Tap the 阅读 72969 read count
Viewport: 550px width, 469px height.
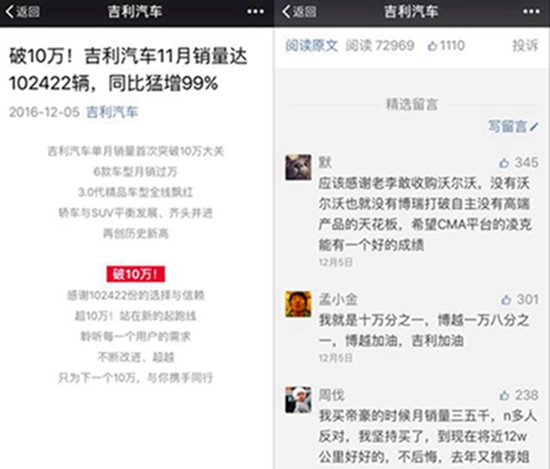click(380, 46)
